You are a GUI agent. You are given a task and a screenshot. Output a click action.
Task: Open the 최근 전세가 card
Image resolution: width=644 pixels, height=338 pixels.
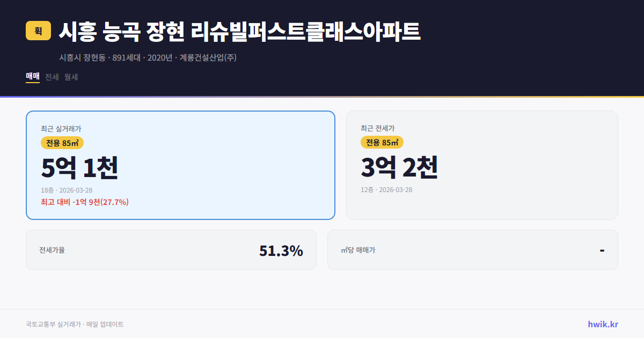(482, 165)
